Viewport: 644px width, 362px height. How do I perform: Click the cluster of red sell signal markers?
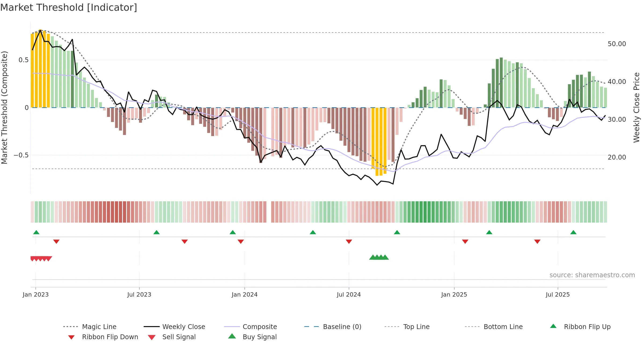(x=41, y=259)
